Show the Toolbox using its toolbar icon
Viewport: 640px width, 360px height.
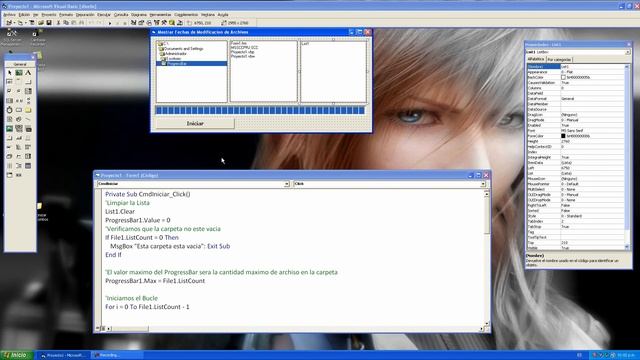pos(164,23)
